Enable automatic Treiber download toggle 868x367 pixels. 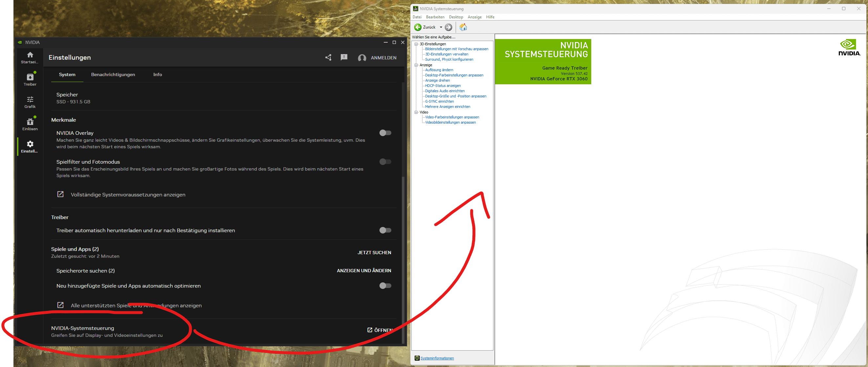[x=385, y=230]
